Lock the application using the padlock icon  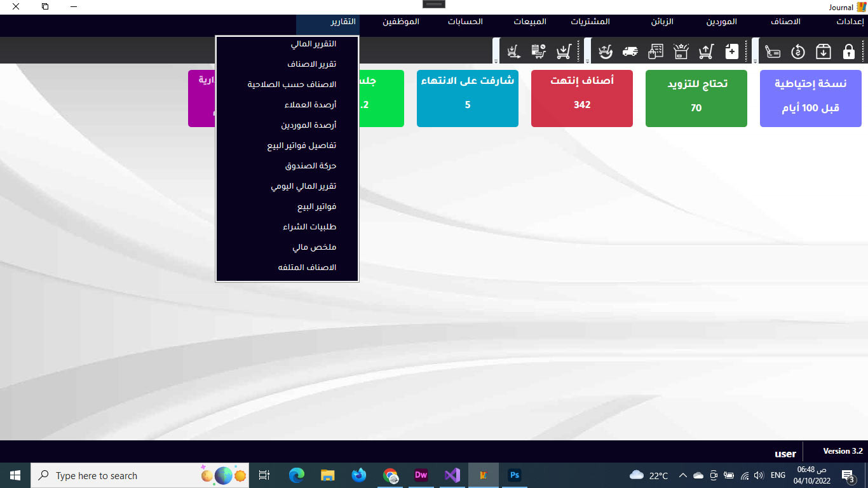pos(848,51)
